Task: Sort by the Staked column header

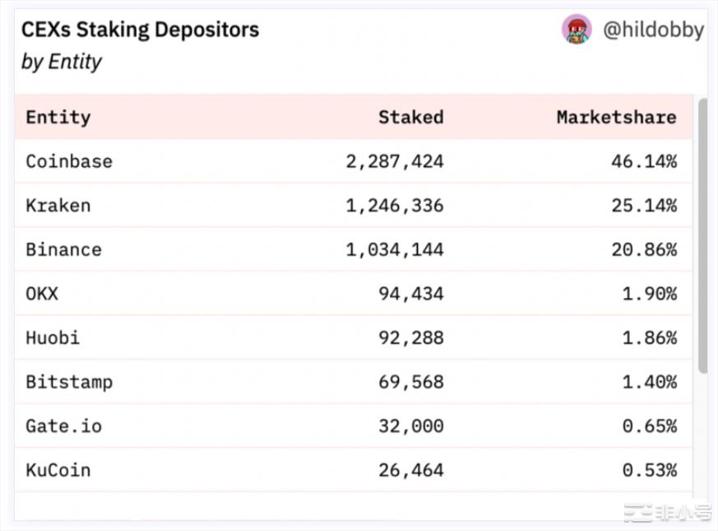Action: [410, 117]
